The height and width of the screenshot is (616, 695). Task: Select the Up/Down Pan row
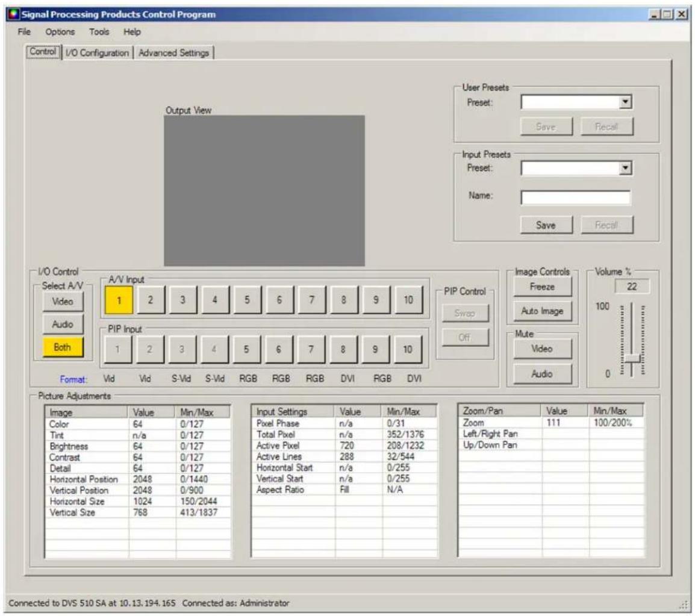click(x=551, y=445)
